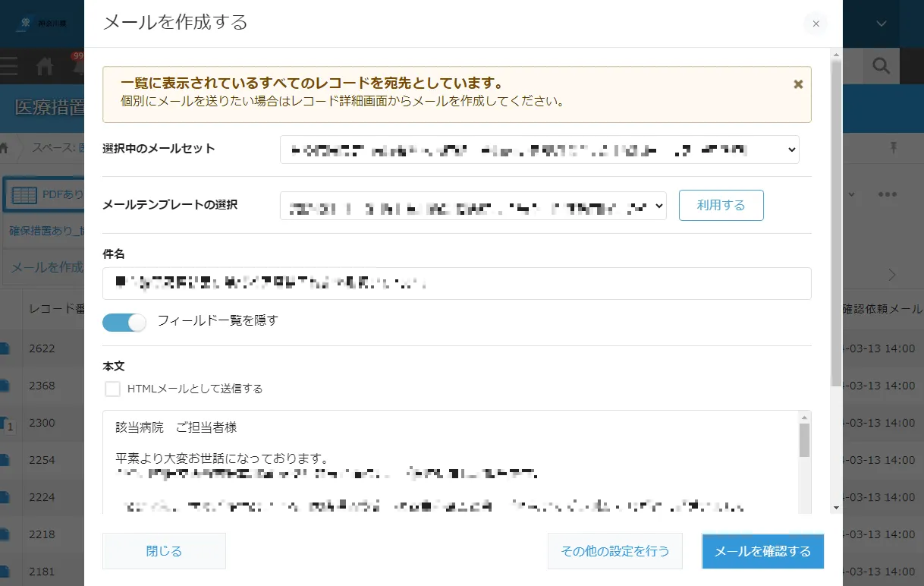Viewport: 924px width, 586px height.
Task: Focus the 件名 subject input field
Action: (x=457, y=283)
